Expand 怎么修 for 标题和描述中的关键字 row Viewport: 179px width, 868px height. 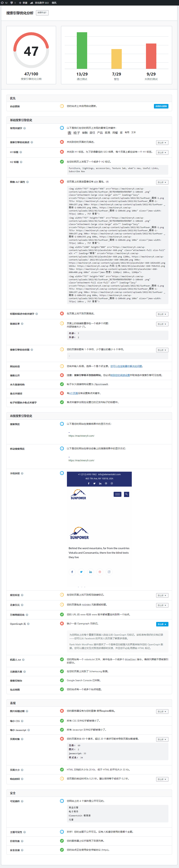point(162,314)
